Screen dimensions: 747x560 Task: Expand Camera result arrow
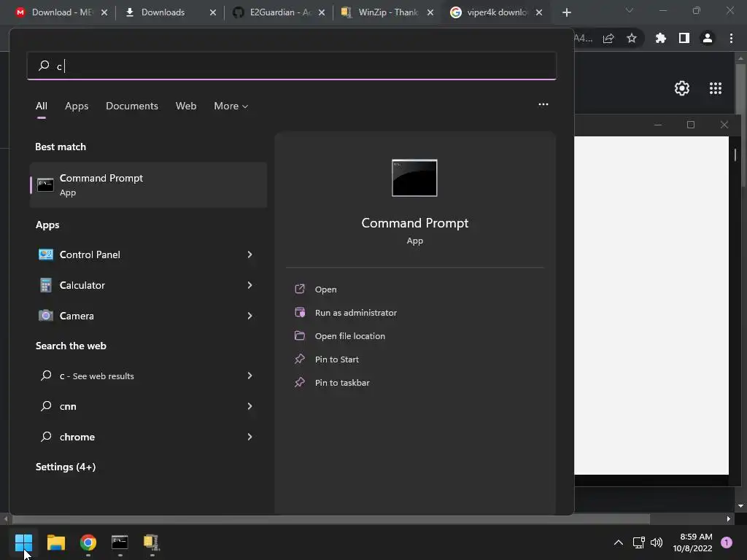[x=249, y=316]
